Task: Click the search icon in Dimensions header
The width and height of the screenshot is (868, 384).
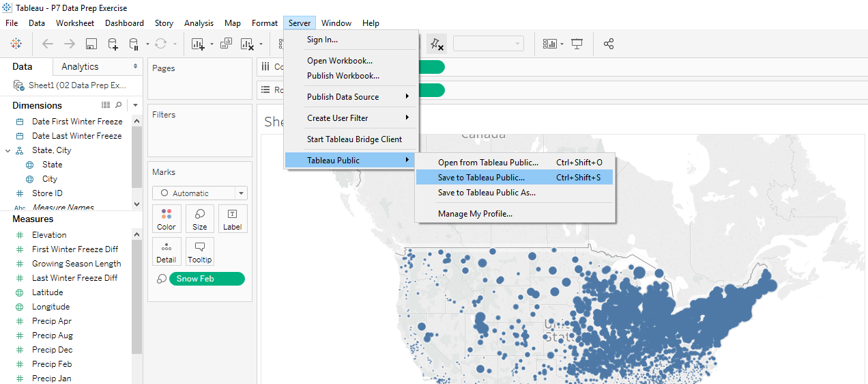Action: click(119, 105)
